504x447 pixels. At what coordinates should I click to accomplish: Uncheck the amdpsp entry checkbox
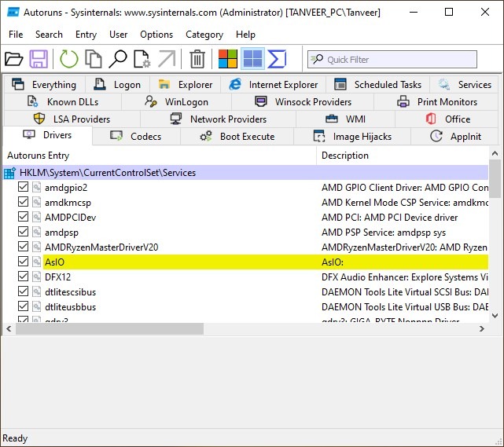[23, 232]
